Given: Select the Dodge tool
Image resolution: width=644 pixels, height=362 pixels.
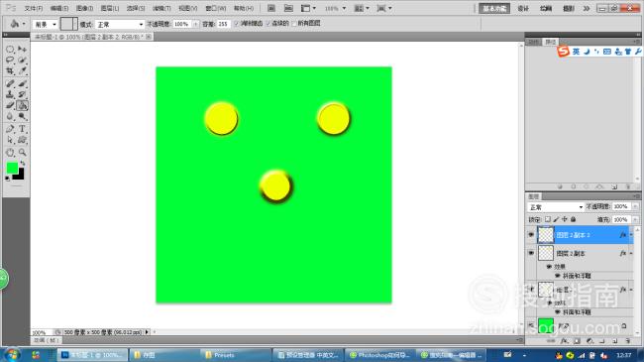Looking at the screenshot, I should coord(22,117).
